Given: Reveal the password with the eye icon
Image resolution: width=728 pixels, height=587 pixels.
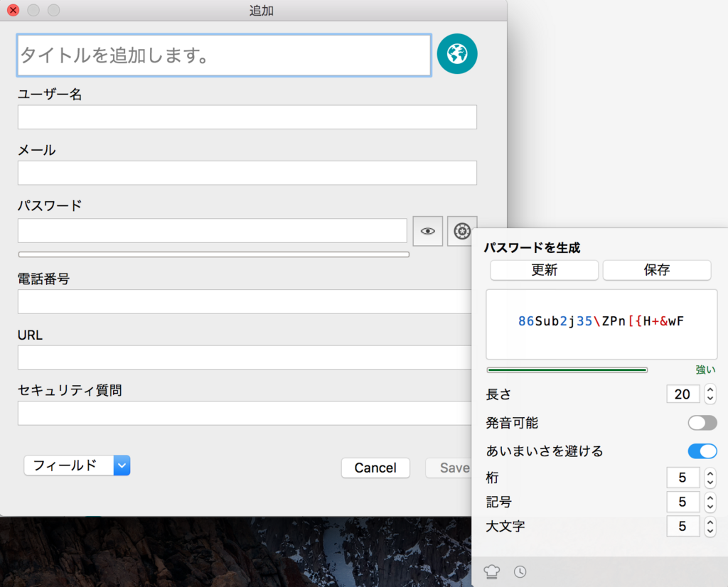Looking at the screenshot, I should coord(427,230).
